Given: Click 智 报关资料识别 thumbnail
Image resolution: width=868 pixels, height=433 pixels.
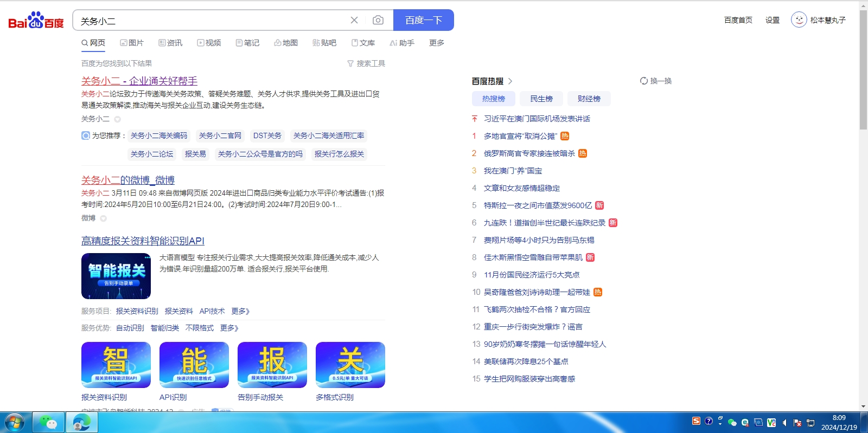Looking at the screenshot, I should click(x=116, y=365).
